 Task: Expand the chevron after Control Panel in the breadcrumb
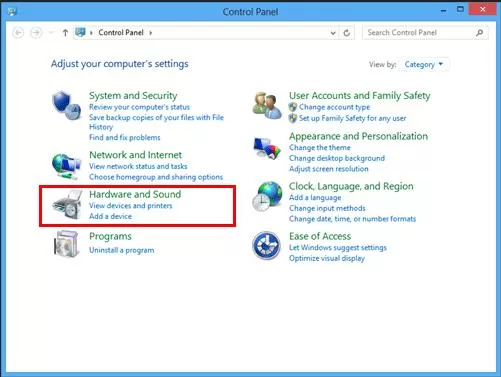(151, 33)
